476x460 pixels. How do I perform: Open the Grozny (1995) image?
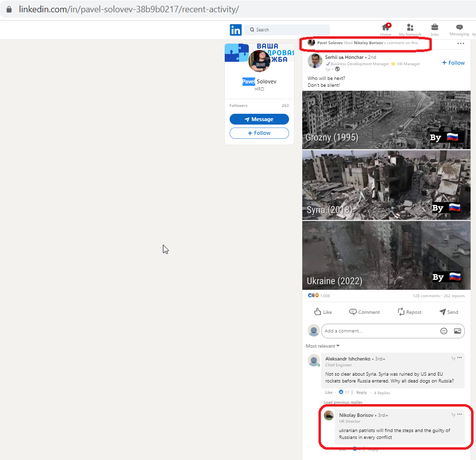tap(386, 120)
